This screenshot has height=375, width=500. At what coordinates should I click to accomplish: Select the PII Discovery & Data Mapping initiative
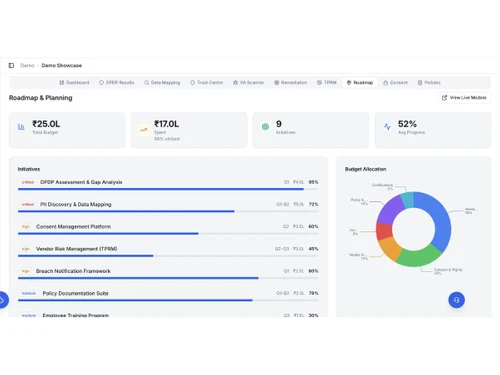click(76, 204)
